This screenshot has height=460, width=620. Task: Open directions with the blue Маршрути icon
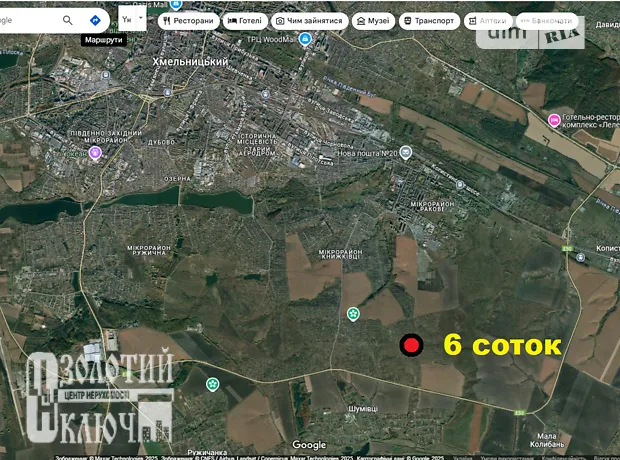tap(95, 20)
